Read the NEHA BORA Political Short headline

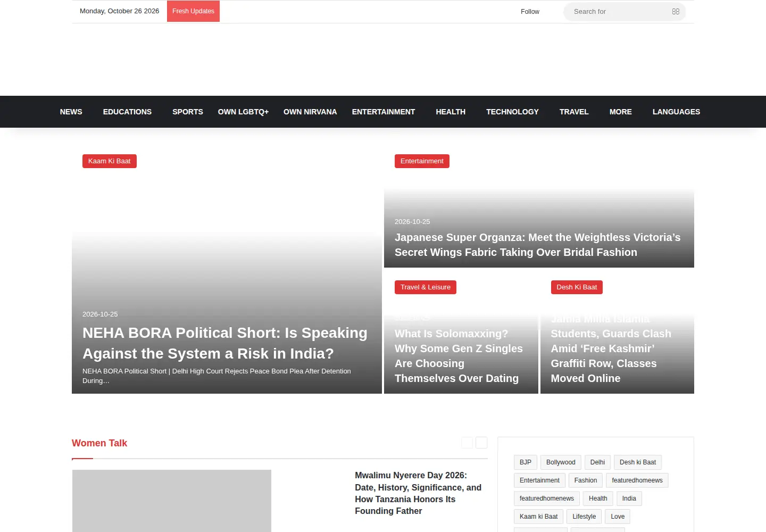225,343
